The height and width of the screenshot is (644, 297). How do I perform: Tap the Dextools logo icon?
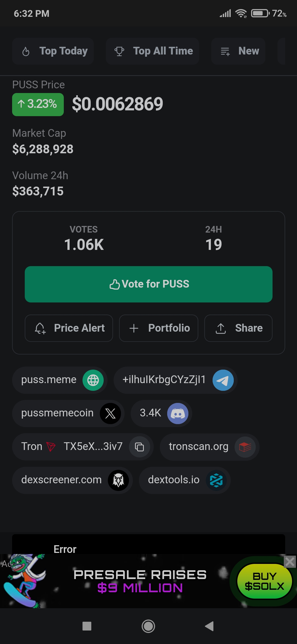pos(216,480)
